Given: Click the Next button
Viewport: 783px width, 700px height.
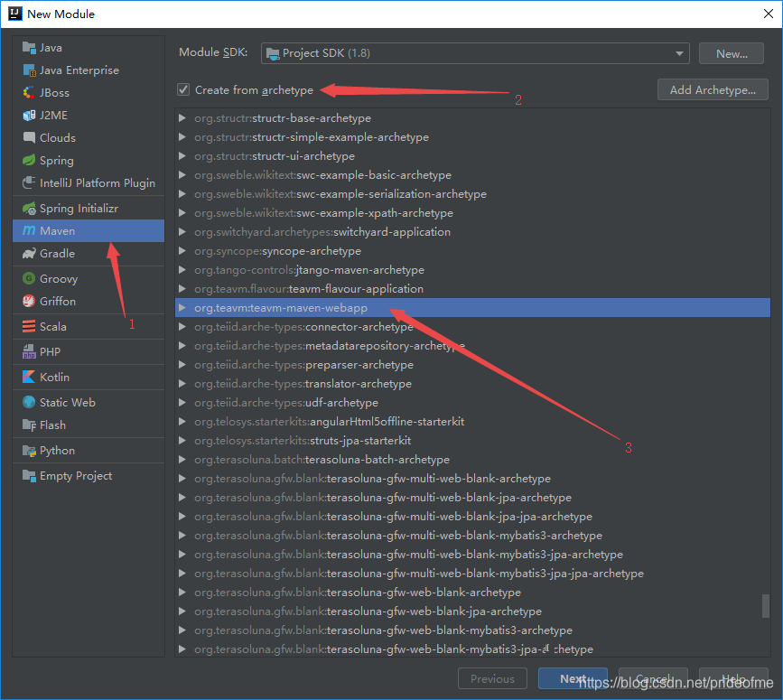Looking at the screenshot, I should [573, 678].
